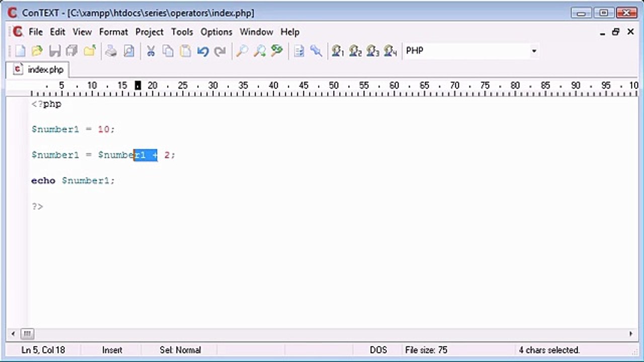644x362 pixels.
Task: Paste from clipboard using the toolbar icon
Action: coord(185,51)
